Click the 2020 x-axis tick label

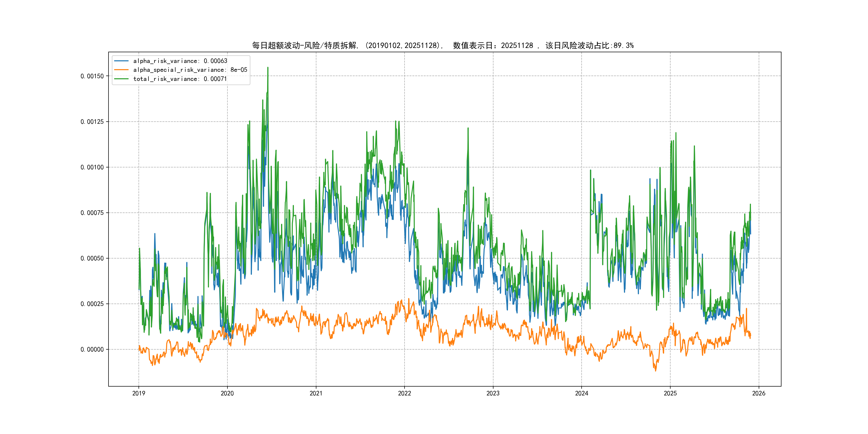point(227,393)
